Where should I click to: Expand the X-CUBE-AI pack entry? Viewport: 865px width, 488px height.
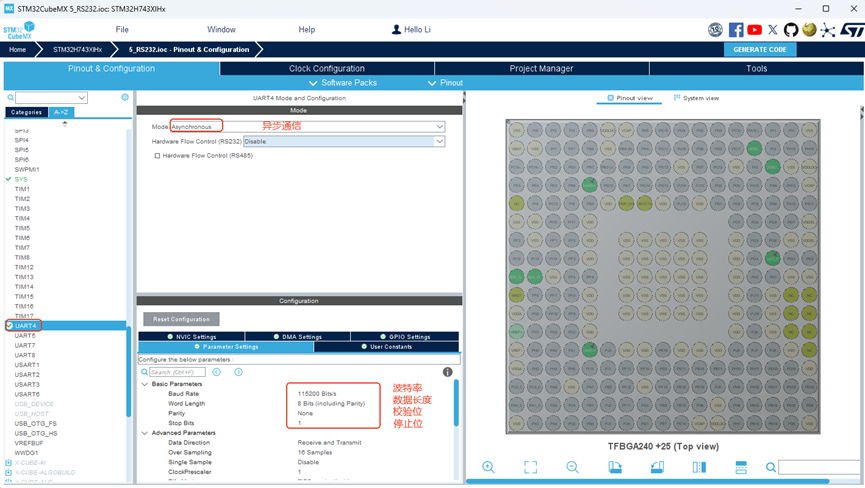pos(8,463)
